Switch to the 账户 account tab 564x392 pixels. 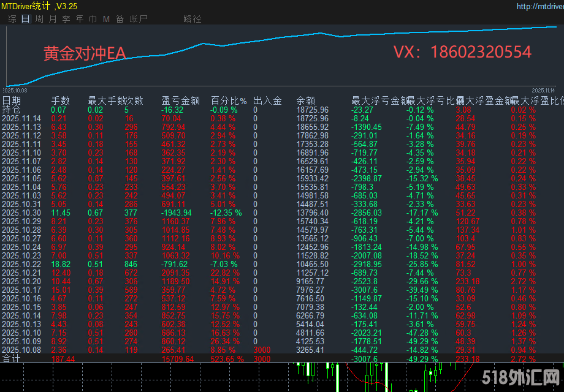(139, 19)
